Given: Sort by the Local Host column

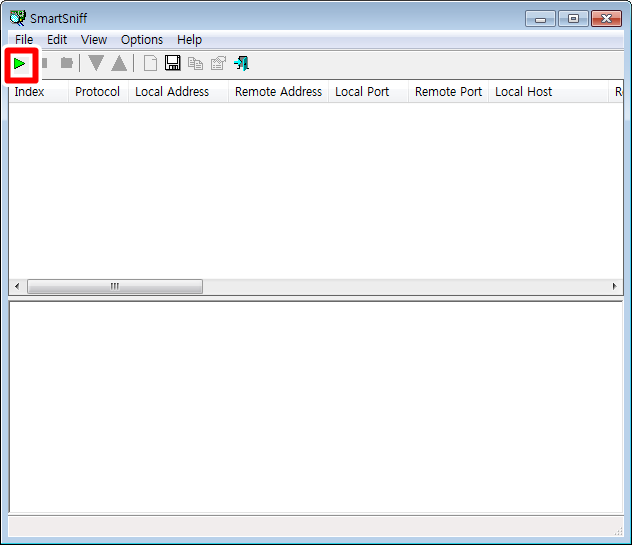Looking at the screenshot, I should [548, 92].
